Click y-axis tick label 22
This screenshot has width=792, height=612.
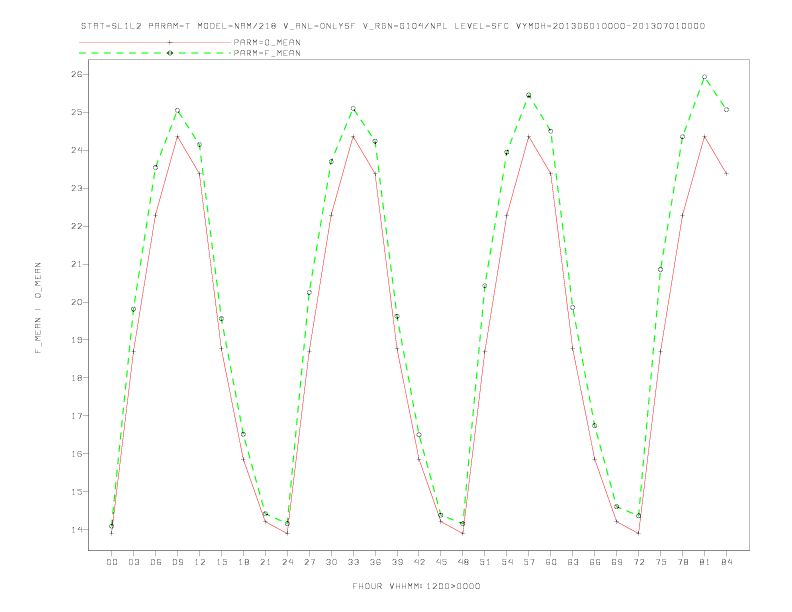tap(77, 226)
